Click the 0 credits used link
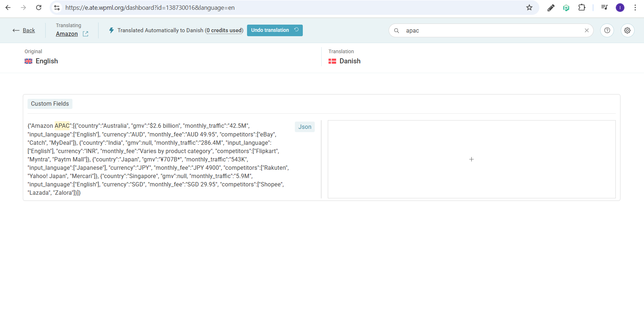The image size is (644, 329). pyautogui.click(x=224, y=30)
